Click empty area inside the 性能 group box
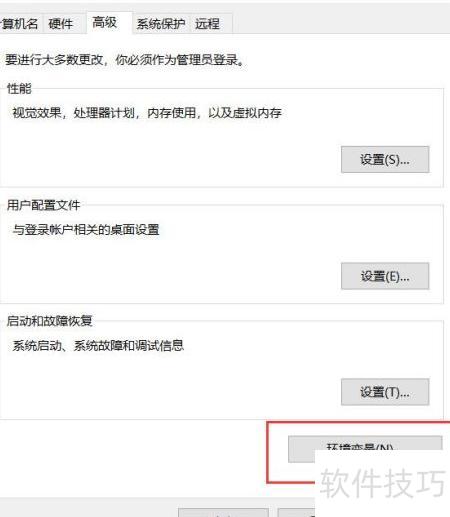This screenshot has width=450, height=517. tap(167, 153)
